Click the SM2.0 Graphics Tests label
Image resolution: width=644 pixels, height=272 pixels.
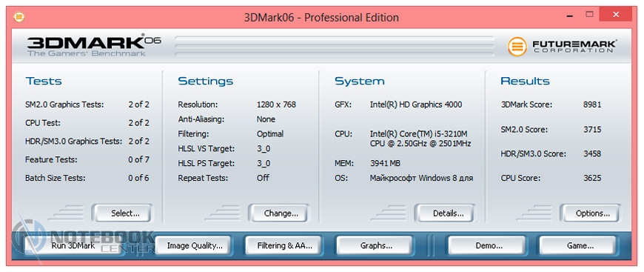64,105
